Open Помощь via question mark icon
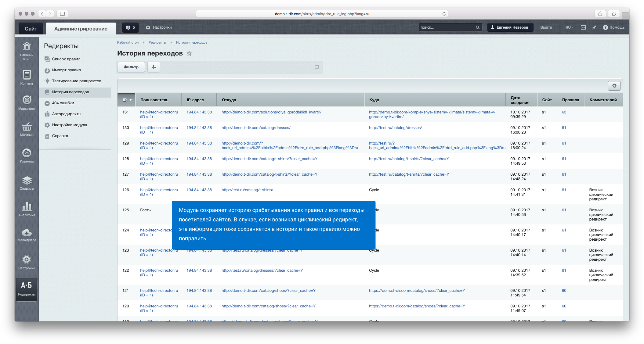Screen dimensions: 644x344 tap(605, 27)
